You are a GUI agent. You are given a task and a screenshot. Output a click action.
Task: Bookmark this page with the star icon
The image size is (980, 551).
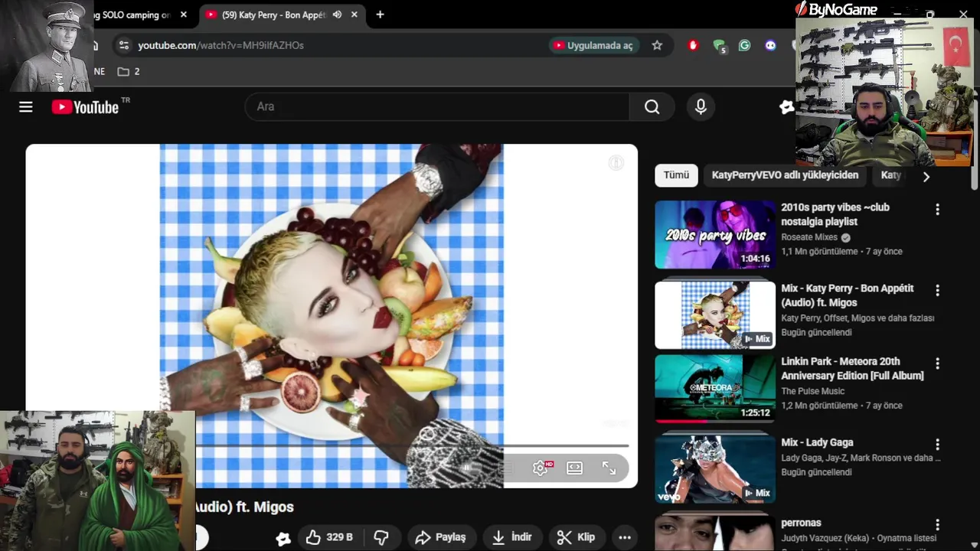tap(657, 45)
